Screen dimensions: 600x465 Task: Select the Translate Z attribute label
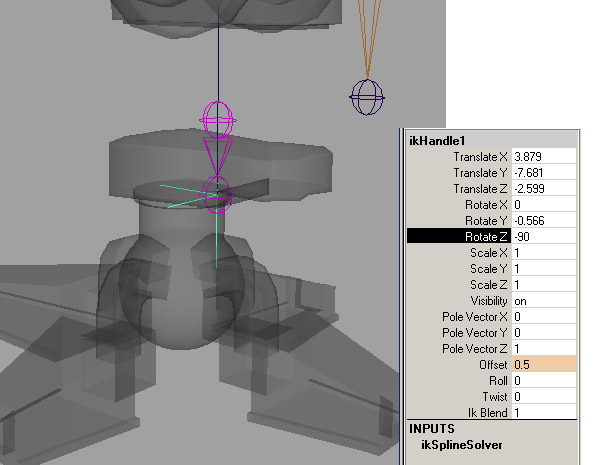480,189
